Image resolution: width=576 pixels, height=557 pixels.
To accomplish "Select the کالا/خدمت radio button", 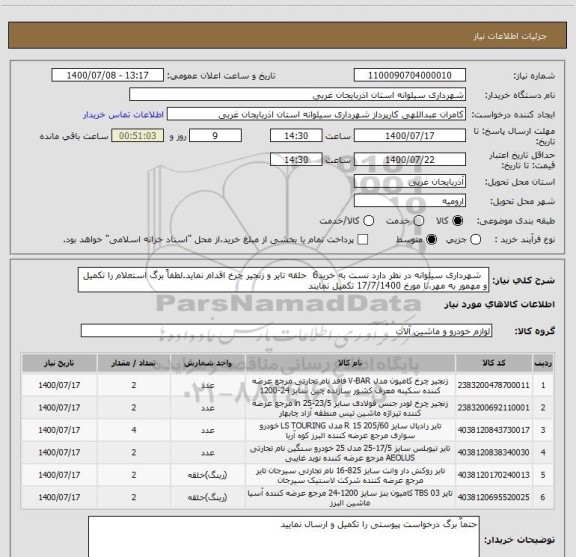I will tap(368, 221).
